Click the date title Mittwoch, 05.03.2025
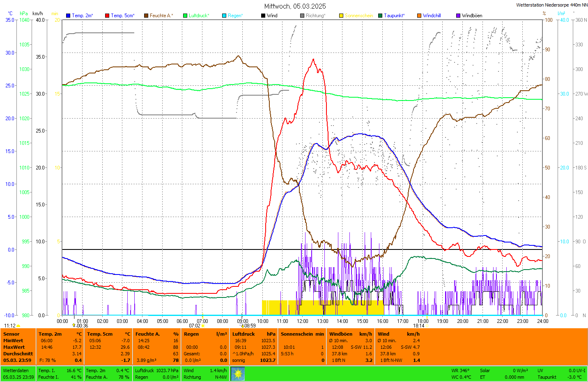This screenshot has width=588, height=382. [295, 6]
